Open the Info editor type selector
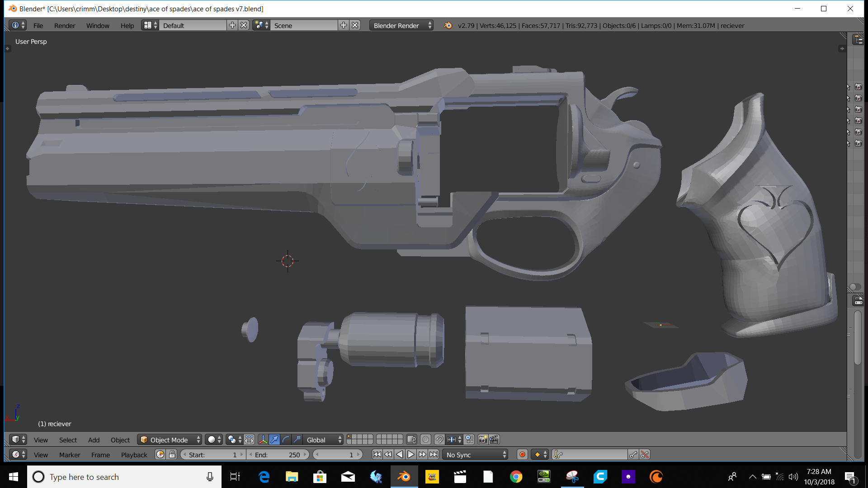This screenshot has width=868, height=488. point(18,25)
